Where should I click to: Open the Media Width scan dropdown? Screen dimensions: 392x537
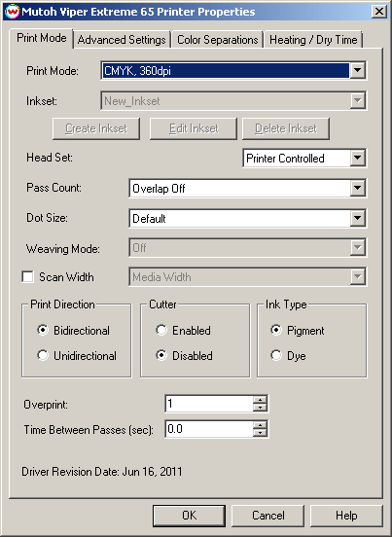tap(247, 276)
